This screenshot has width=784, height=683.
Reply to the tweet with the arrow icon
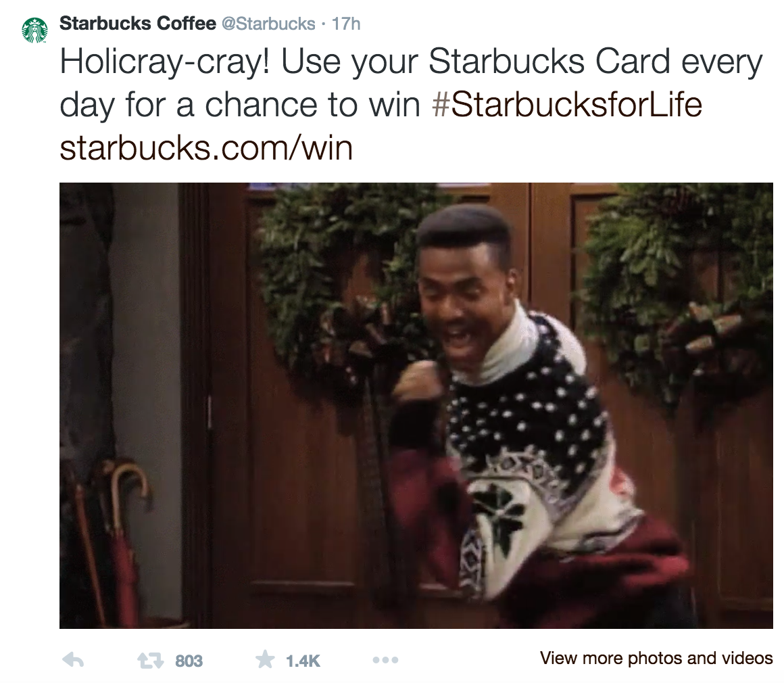73,660
